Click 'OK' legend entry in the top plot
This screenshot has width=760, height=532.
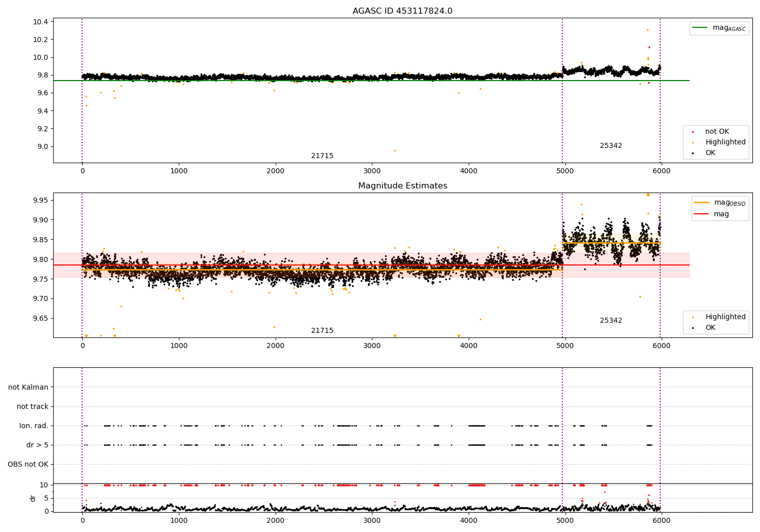[x=710, y=153]
